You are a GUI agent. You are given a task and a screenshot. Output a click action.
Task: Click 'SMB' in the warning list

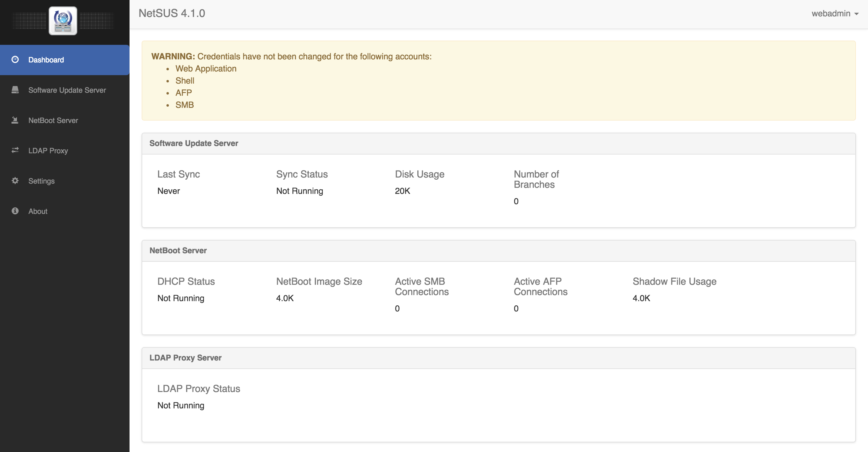pos(185,105)
